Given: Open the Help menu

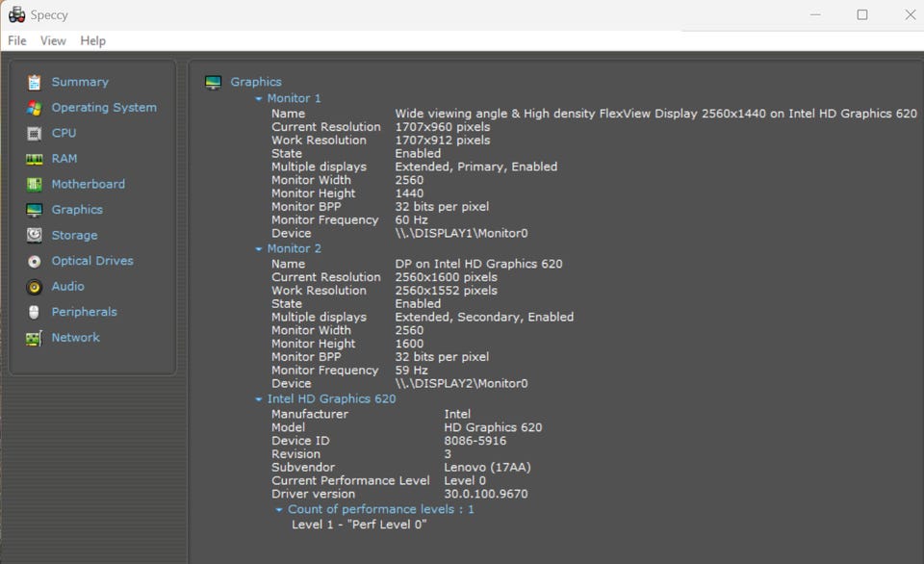Looking at the screenshot, I should pos(93,40).
